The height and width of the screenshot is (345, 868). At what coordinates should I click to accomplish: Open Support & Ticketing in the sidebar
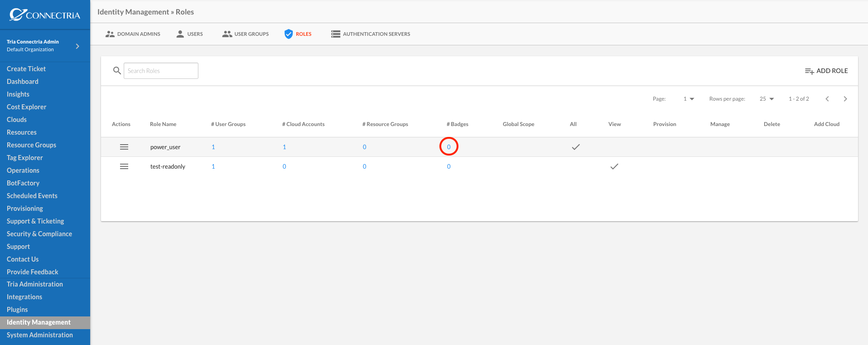(35, 221)
